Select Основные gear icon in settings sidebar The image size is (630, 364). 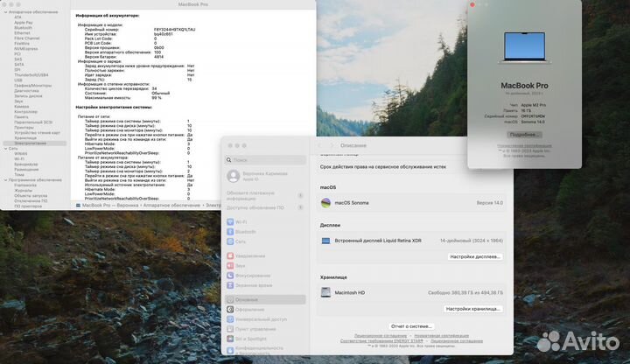pos(230,300)
